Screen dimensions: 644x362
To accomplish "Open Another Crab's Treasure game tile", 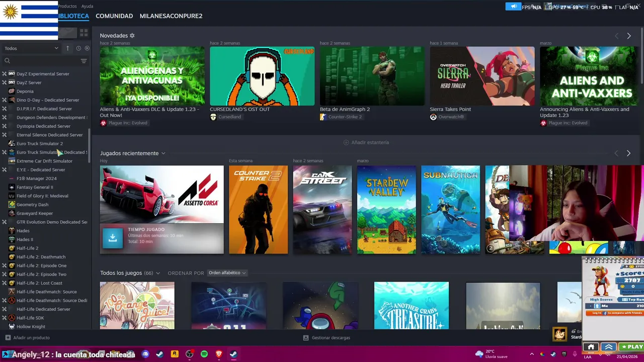I will (x=412, y=306).
